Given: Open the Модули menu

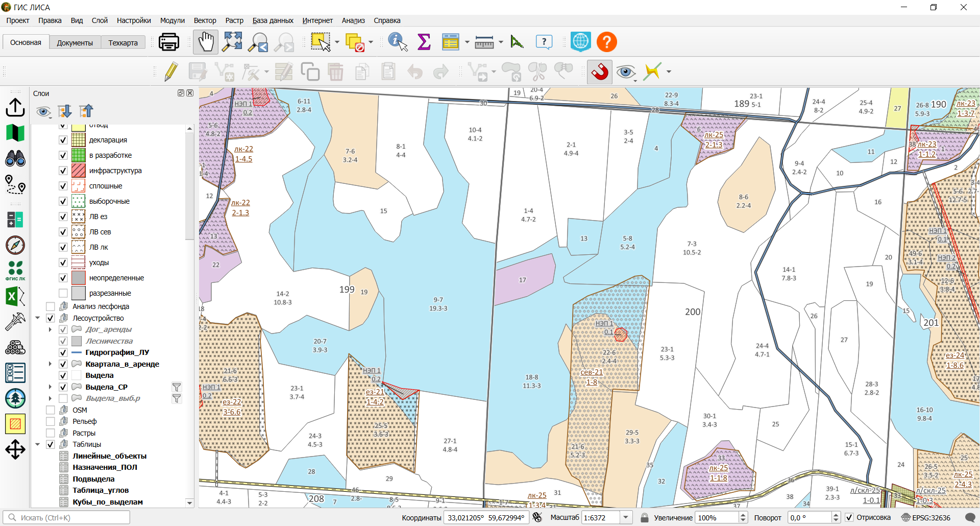Looking at the screenshot, I should 173,20.
